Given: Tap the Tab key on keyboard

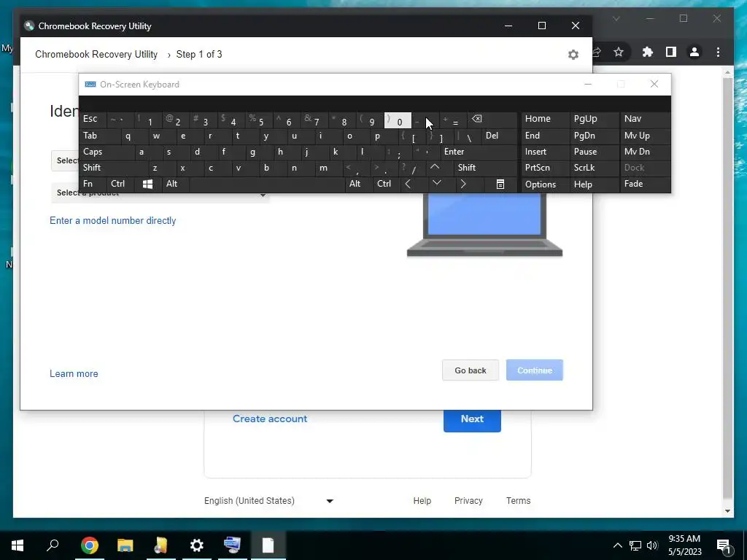Looking at the screenshot, I should click(99, 136).
